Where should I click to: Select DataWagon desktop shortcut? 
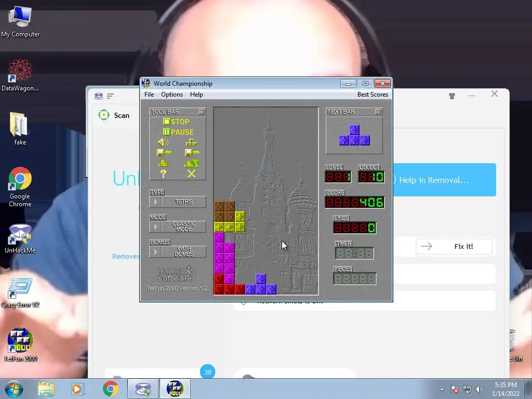(20, 75)
